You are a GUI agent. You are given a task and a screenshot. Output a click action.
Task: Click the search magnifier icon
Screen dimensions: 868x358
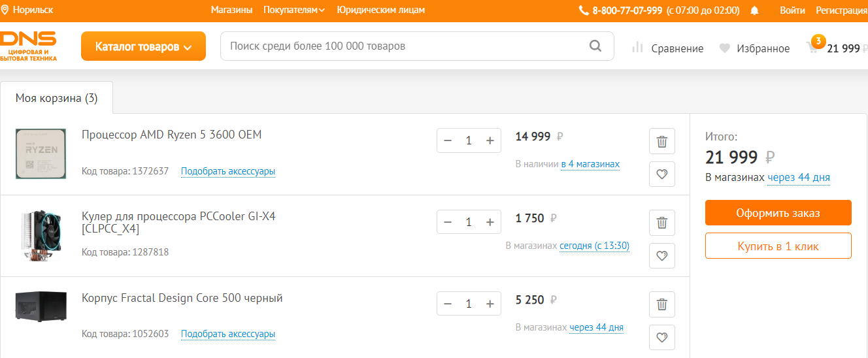tap(595, 46)
